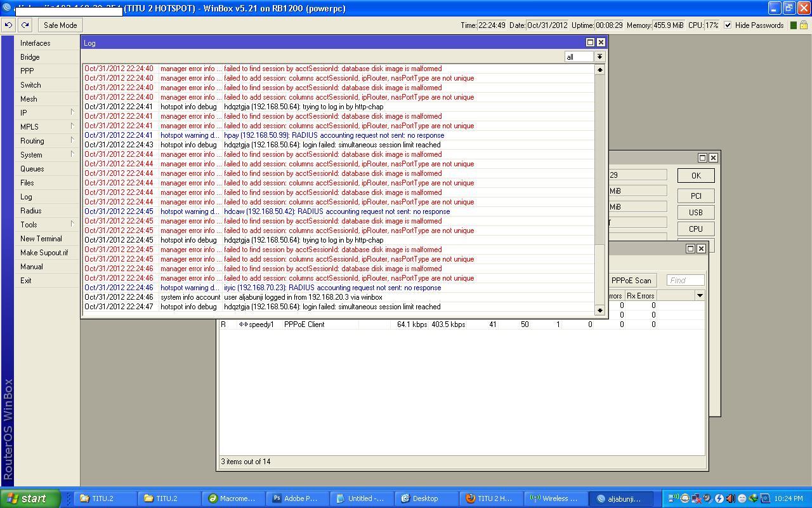
Task: Click the first 22:24:43 simultaneous session limit entry
Action: click(x=339, y=145)
